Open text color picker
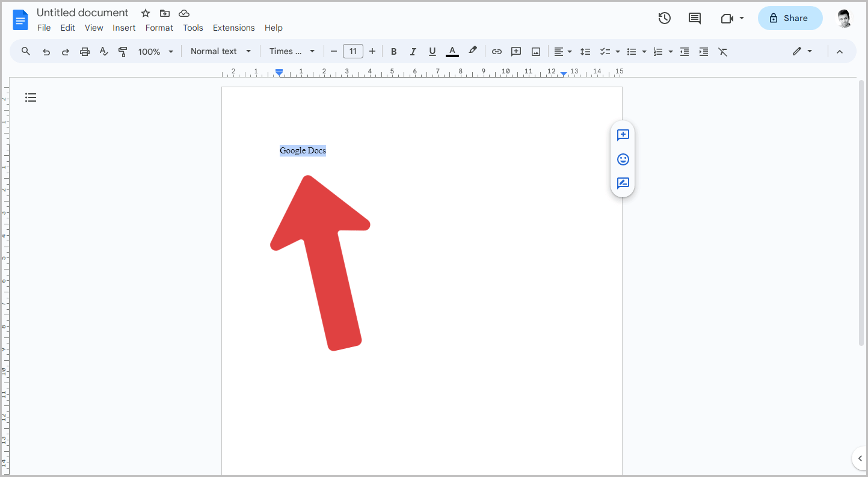This screenshot has width=868, height=477. pyautogui.click(x=452, y=52)
